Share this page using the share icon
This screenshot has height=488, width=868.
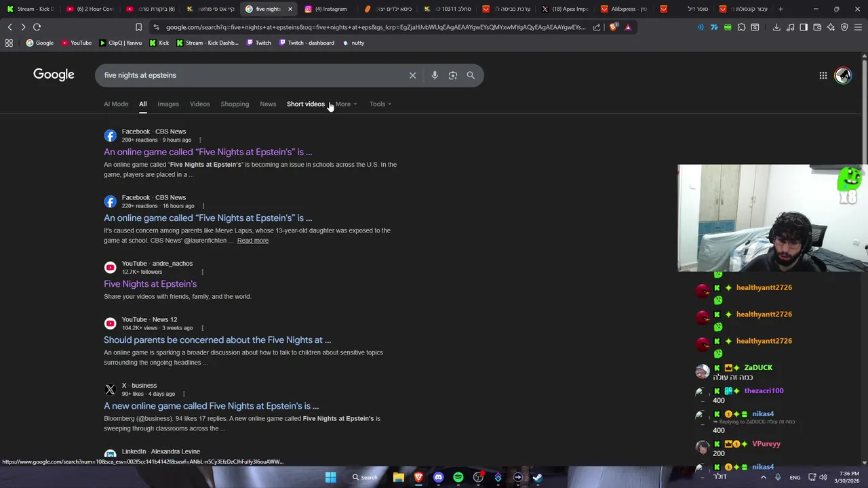[x=597, y=27]
